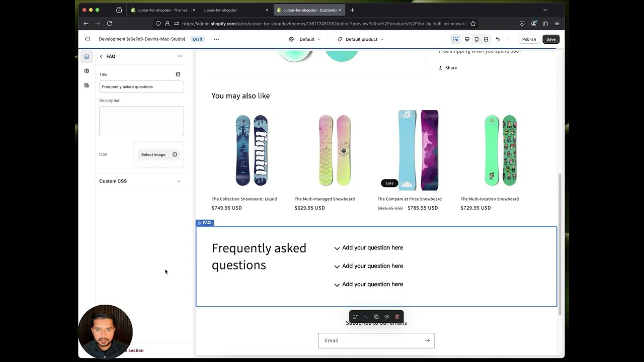Screen dimensions: 644x362
Task: Open the App embeds sidebar icon
Action: [87, 85]
